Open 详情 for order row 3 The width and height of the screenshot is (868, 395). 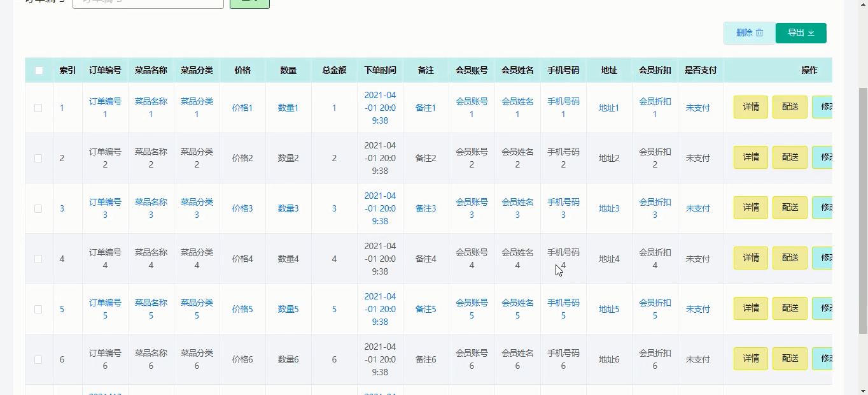pyautogui.click(x=751, y=208)
